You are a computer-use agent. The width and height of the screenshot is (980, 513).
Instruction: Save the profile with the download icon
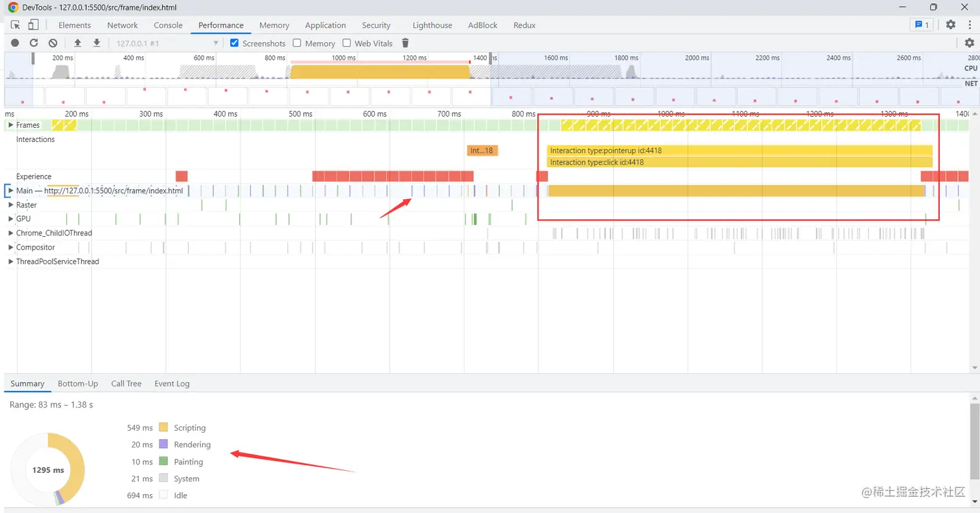(x=97, y=43)
